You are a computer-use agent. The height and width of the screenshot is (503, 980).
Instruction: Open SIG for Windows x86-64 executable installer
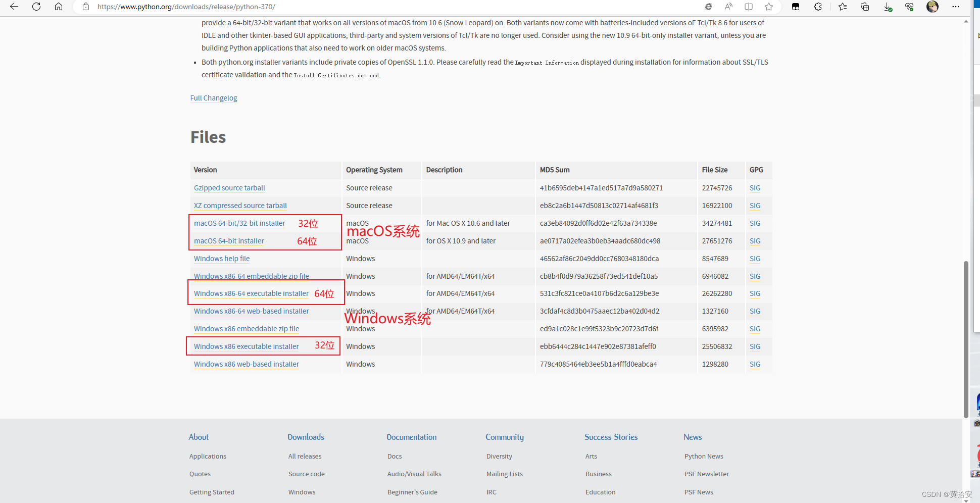point(755,293)
